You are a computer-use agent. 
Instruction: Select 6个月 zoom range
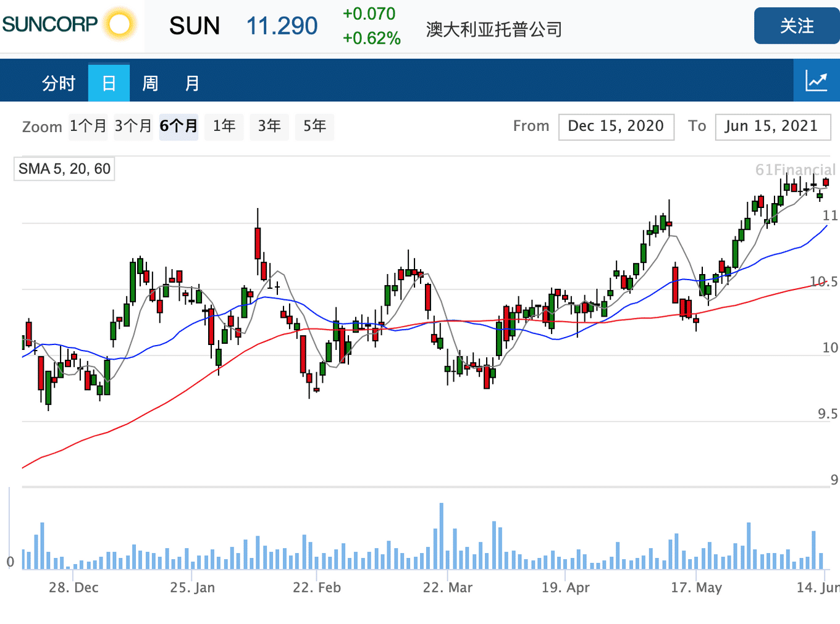click(178, 127)
